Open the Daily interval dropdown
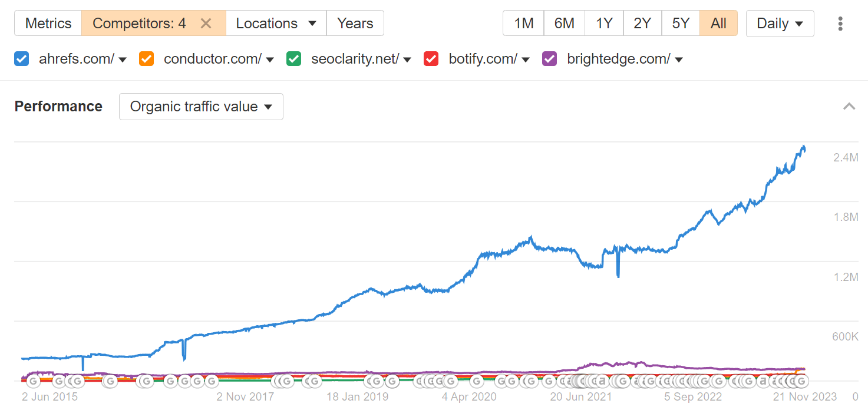 tap(780, 23)
